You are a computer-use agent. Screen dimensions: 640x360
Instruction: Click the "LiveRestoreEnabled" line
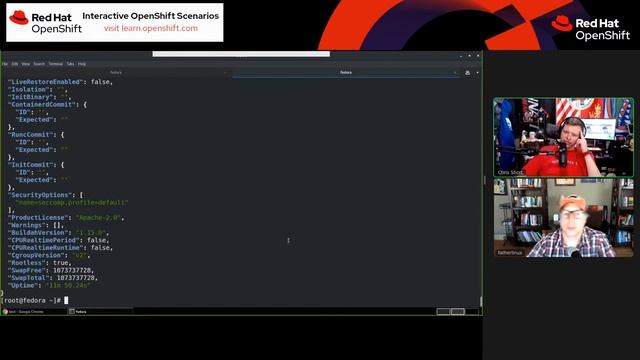click(x=60, y=82)
